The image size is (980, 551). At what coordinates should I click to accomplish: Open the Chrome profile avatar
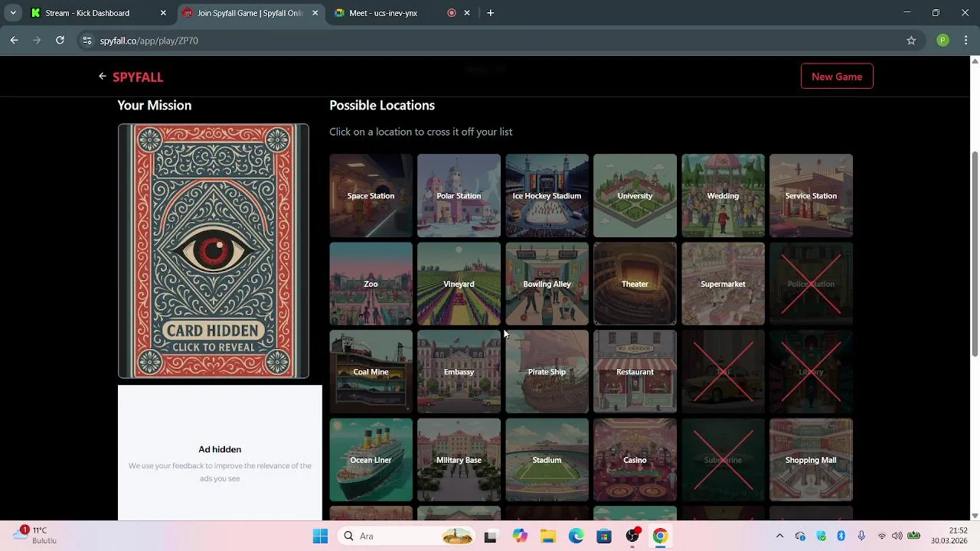pos(943,41)
